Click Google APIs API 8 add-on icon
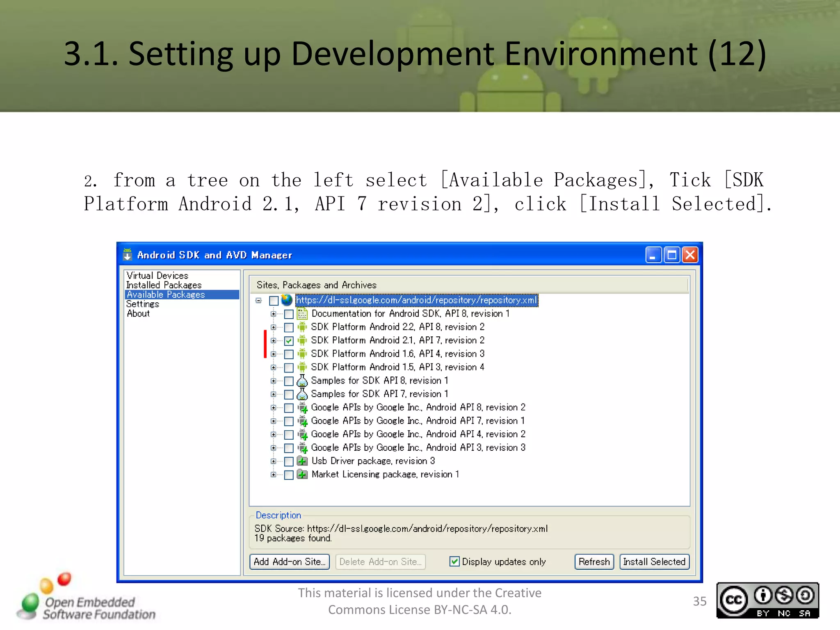Viewport: 840px width, 630px height. pyautogui.click(x=302, y=408)
